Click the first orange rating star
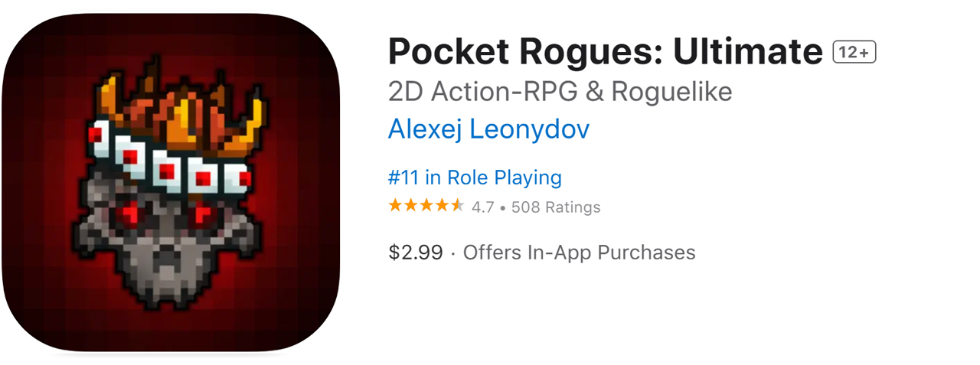 point(395,205)
